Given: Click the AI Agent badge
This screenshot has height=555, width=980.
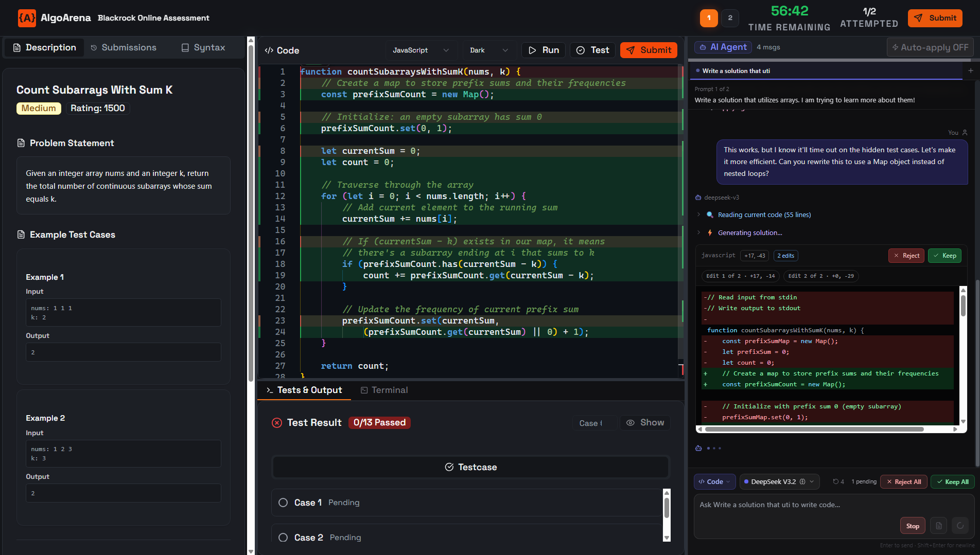Looking at the screenshot, I should (x=723, y=47).
